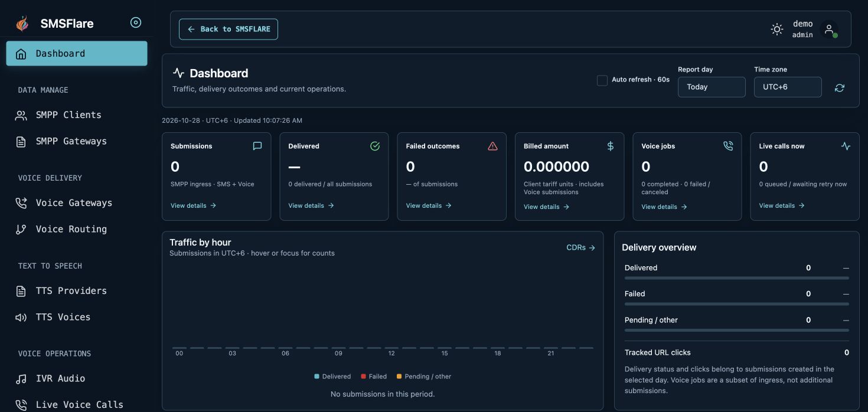Open the Report day dropdown showing Today

(x=712, y=87)
